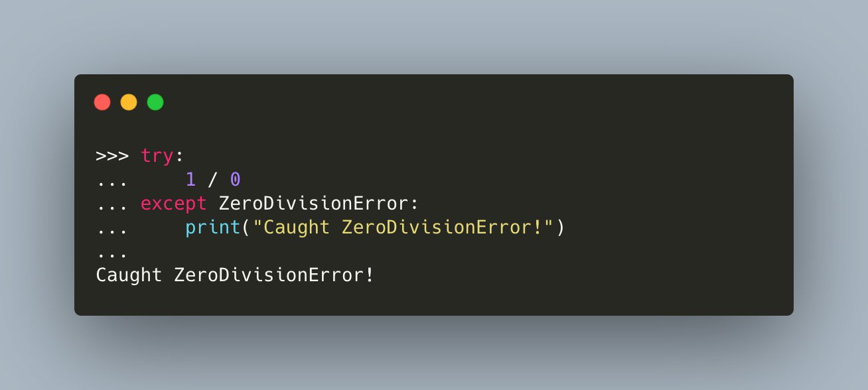Click the pink "try" keyword
This screenshot has width=868, height=390.
pyautogui.click(x=157, y=157)
